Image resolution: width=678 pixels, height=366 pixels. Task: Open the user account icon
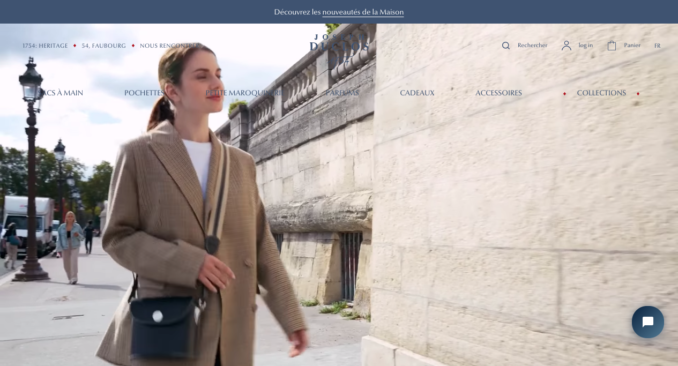[566, 45]
